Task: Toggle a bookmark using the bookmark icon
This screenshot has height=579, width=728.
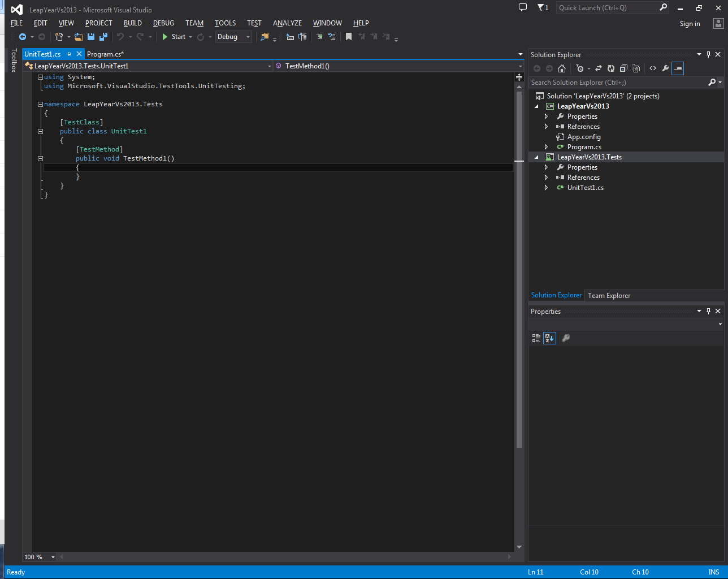Action: click(348, 37)
